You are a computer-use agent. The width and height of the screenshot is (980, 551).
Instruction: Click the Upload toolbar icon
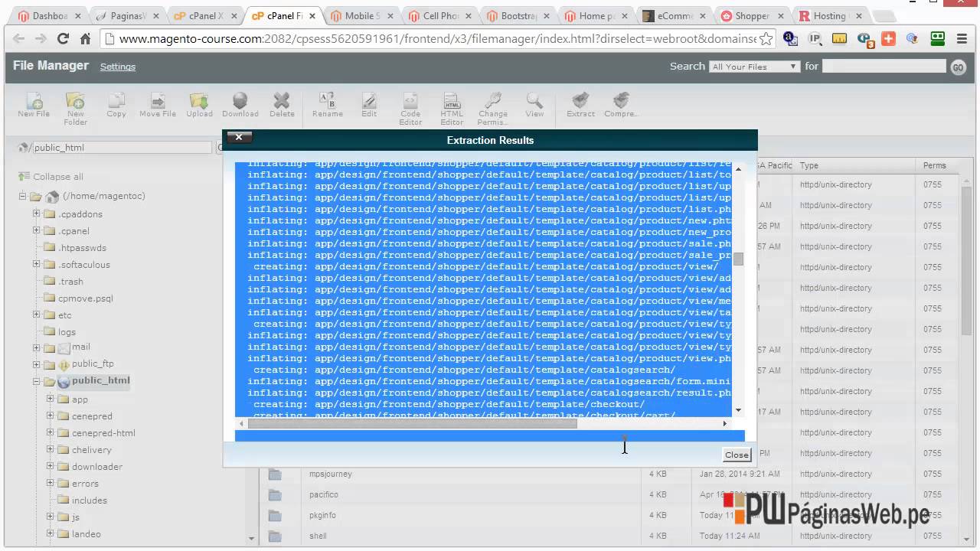(199, 105)
